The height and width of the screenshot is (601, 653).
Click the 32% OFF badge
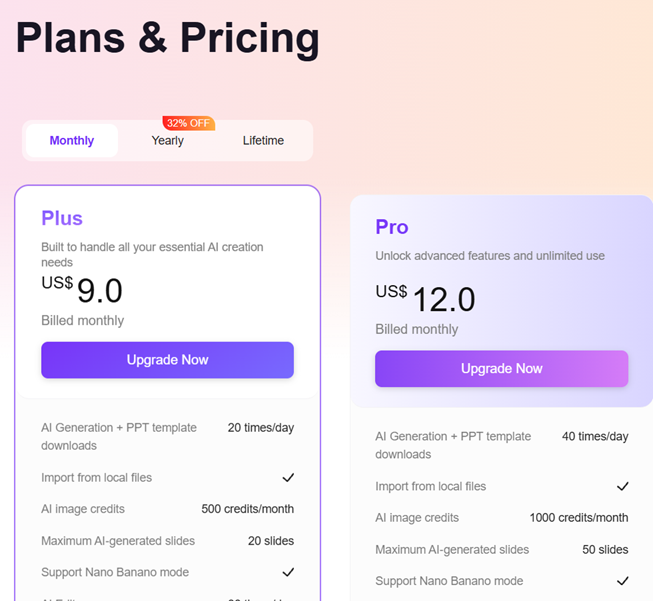pyautogui.click(x=188, y=123)
